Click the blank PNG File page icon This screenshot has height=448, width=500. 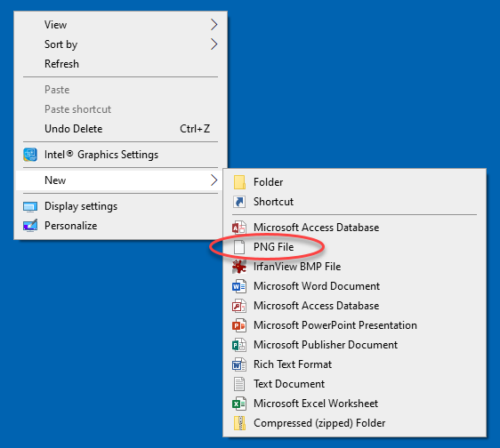click(x=239, y=247)
